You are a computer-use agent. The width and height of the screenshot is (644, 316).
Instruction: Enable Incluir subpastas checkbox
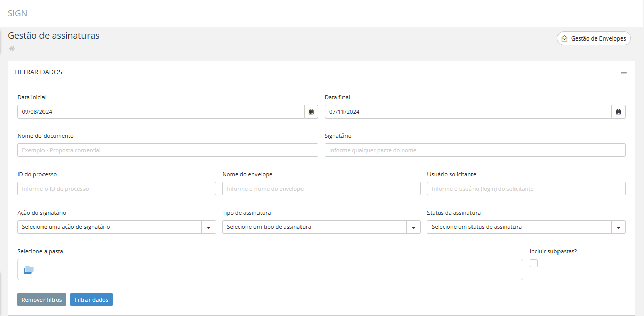(534, 263)
